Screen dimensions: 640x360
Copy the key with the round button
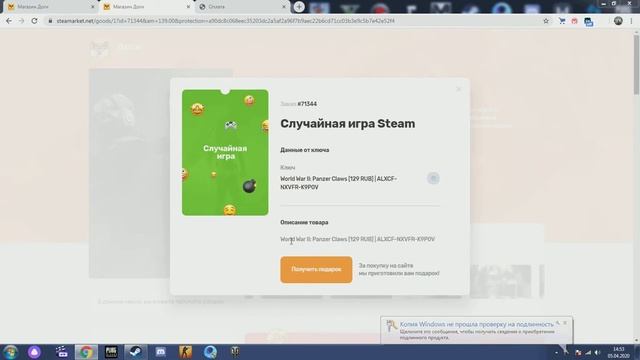click(x=433, y=178)
